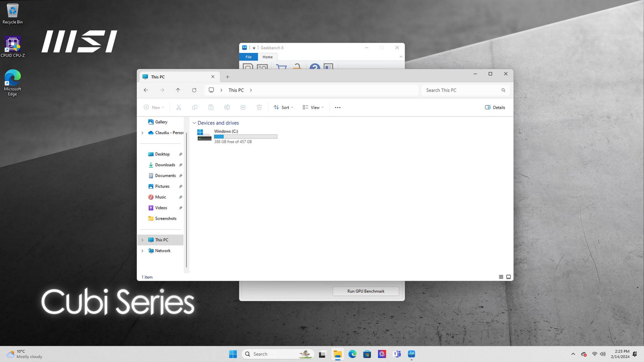This screenshot has height=362, width=644.
Task: Refresh the This PC view
Action: [194, 90]
